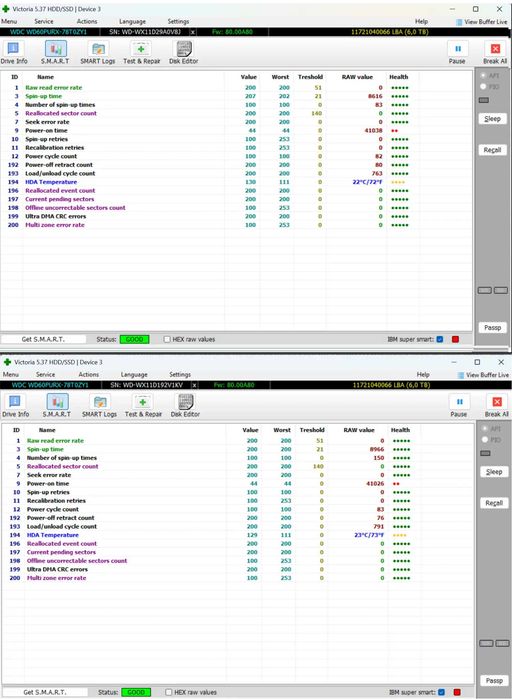Image resolution: width=512 pixels, height=699 pixels.
Task: Open Help menu in bottom window
Action: tap(423, 374)
